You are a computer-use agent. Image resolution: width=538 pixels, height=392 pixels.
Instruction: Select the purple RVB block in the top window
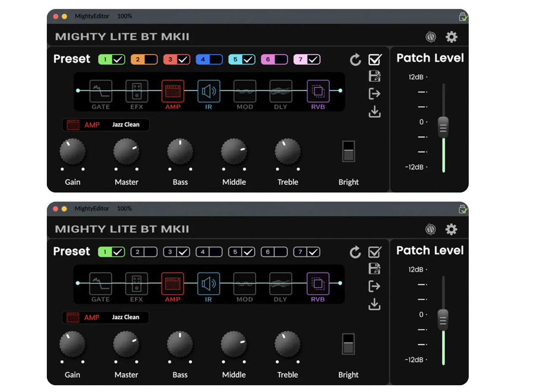[318, 91]
